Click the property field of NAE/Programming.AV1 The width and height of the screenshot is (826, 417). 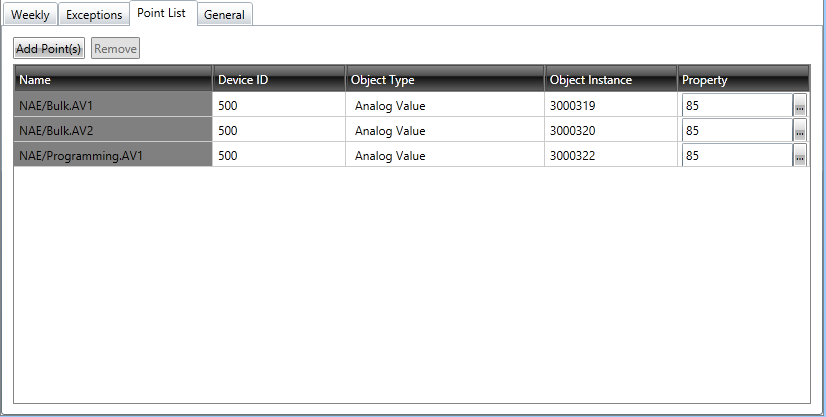(x=737, y=155)
